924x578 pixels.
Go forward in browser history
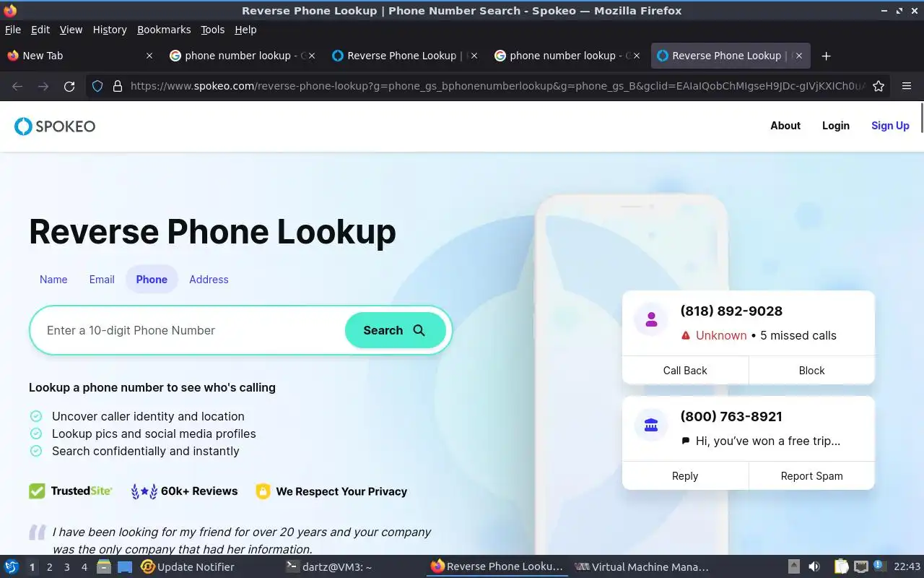(x=43, y=86)
